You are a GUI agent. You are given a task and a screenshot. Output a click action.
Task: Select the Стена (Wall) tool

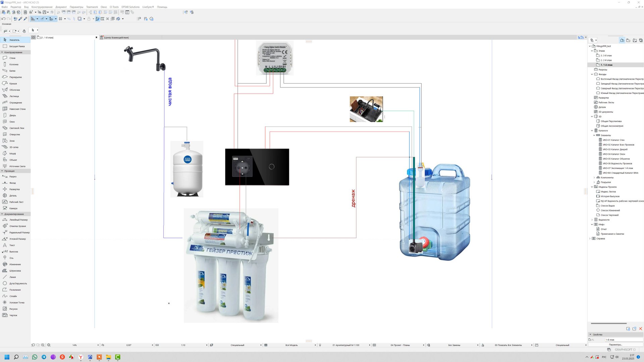point(12,58)
